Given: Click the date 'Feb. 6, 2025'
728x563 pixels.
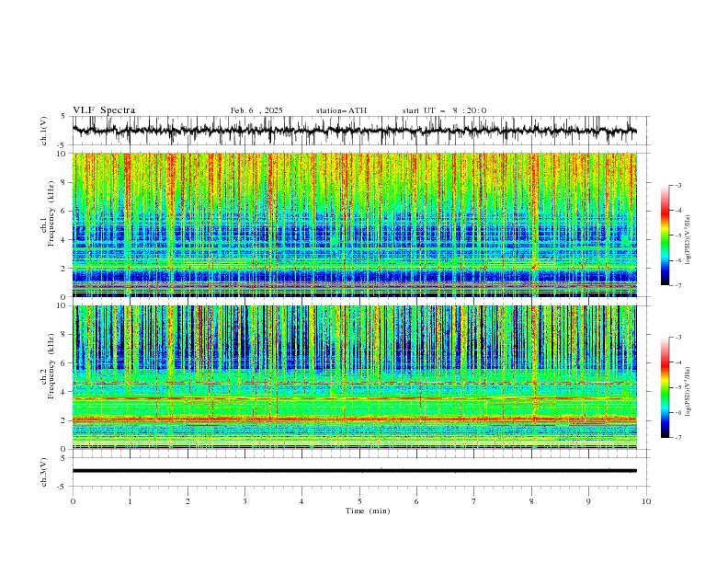Looking at the screenshot, I should (x=256, y=110).
